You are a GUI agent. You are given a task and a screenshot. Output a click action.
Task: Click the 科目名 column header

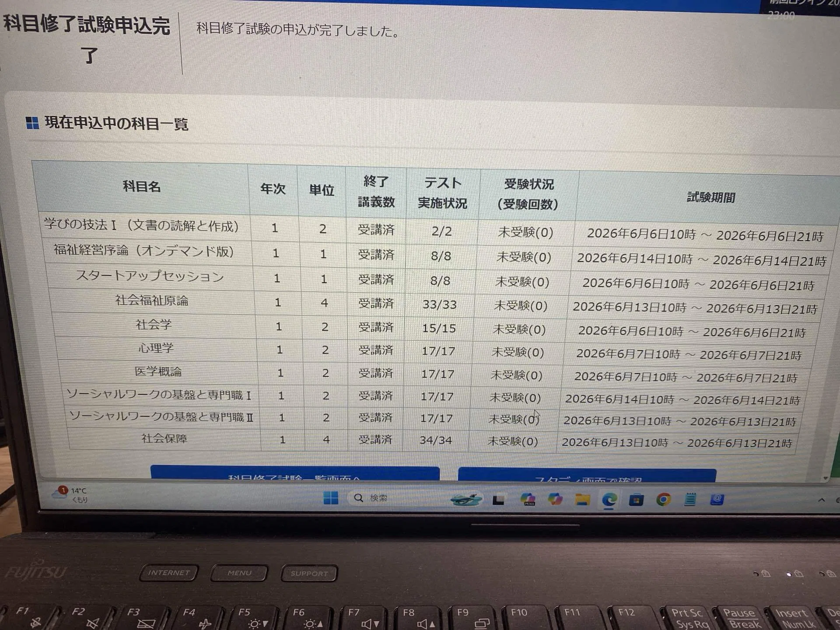[142, 187]
